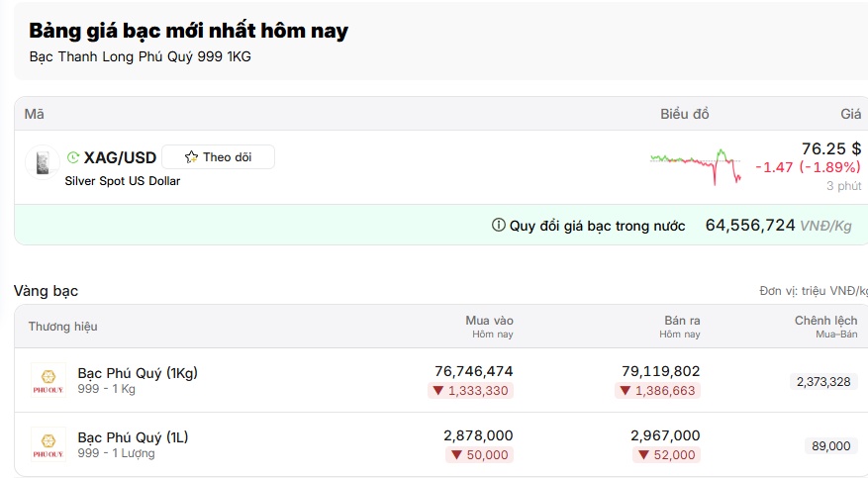The image size is (868, 478).
Task: Click the 3 phút update time
Action: click(x=843, y=186)
